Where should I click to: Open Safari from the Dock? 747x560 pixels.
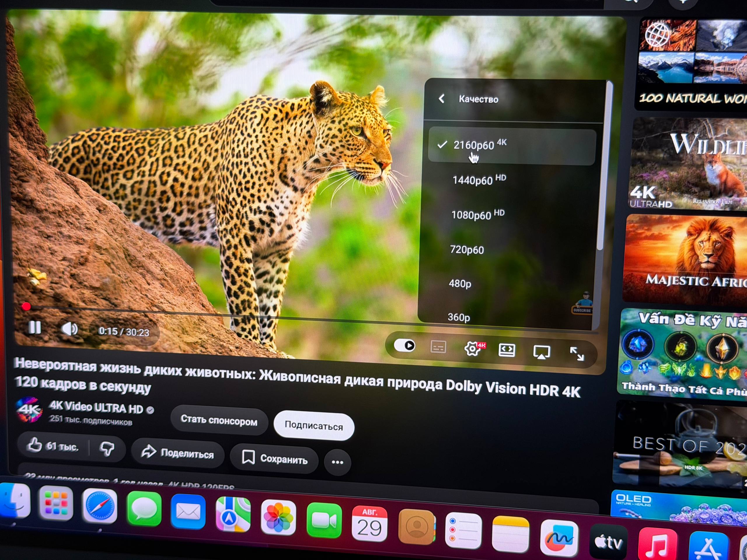pyautogui.click(x=100, y=506)
